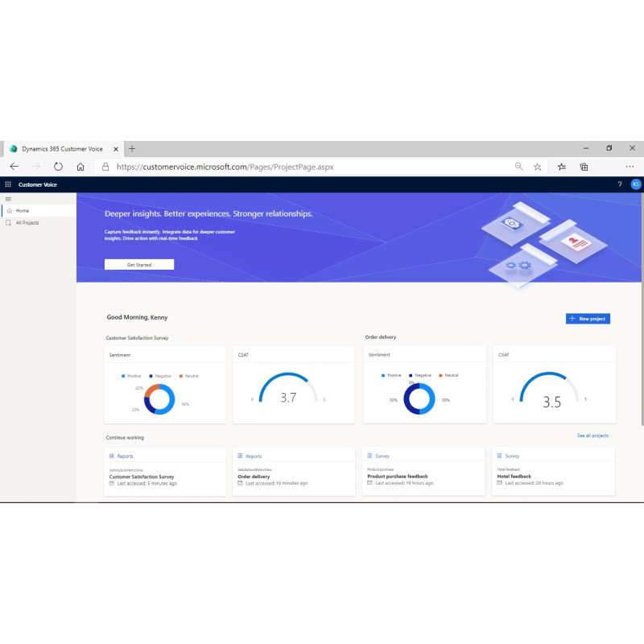Click the Order delivery sentiment donut chart
Viewport: 644px width, 644px height.
(419, 398)
